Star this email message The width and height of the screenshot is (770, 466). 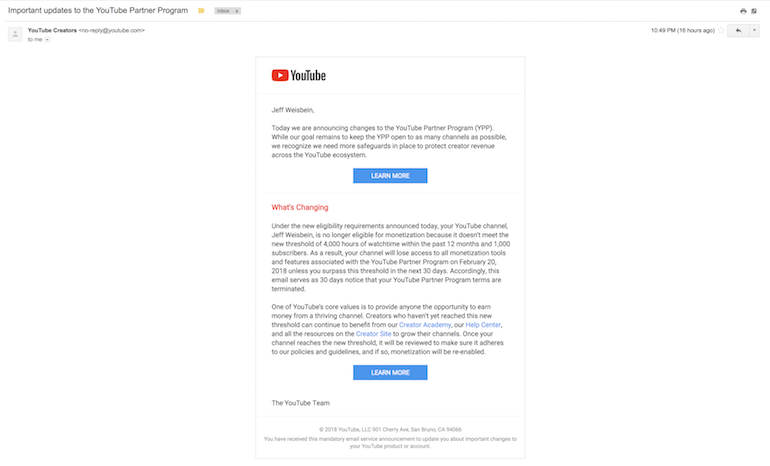[720, 31]
